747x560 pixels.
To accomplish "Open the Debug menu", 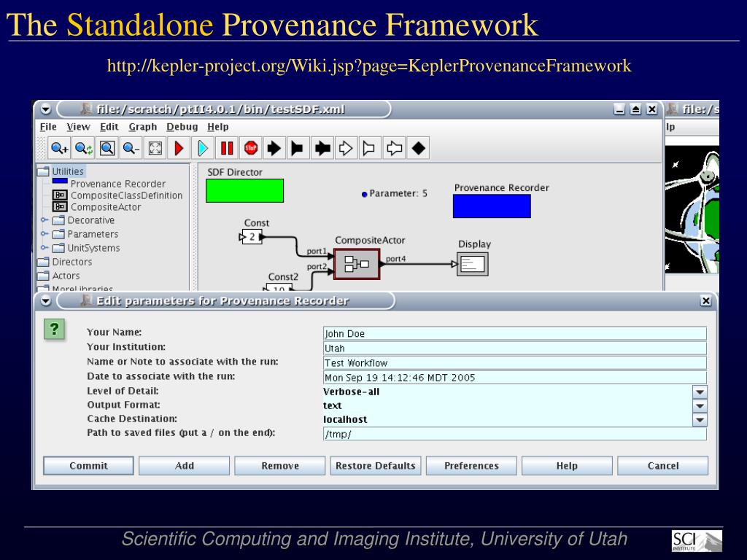I will [182, 127].
